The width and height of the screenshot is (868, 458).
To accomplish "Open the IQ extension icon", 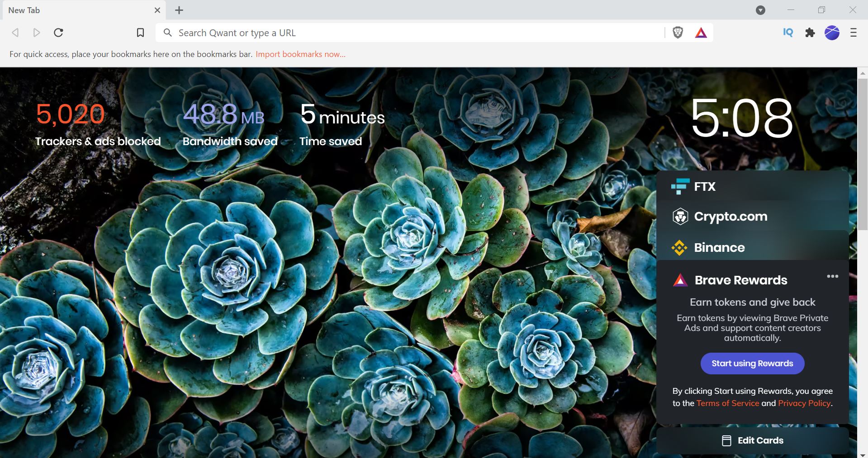I will (788, 33).
